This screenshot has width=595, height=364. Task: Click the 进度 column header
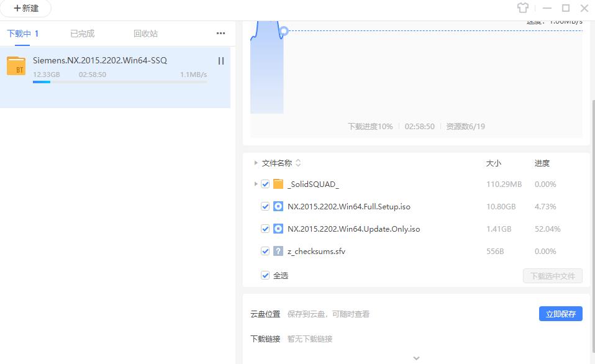tap(542, 163)
